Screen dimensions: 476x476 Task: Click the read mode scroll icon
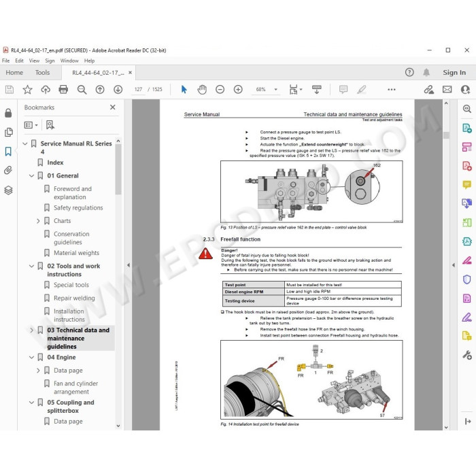coord(317,90)
